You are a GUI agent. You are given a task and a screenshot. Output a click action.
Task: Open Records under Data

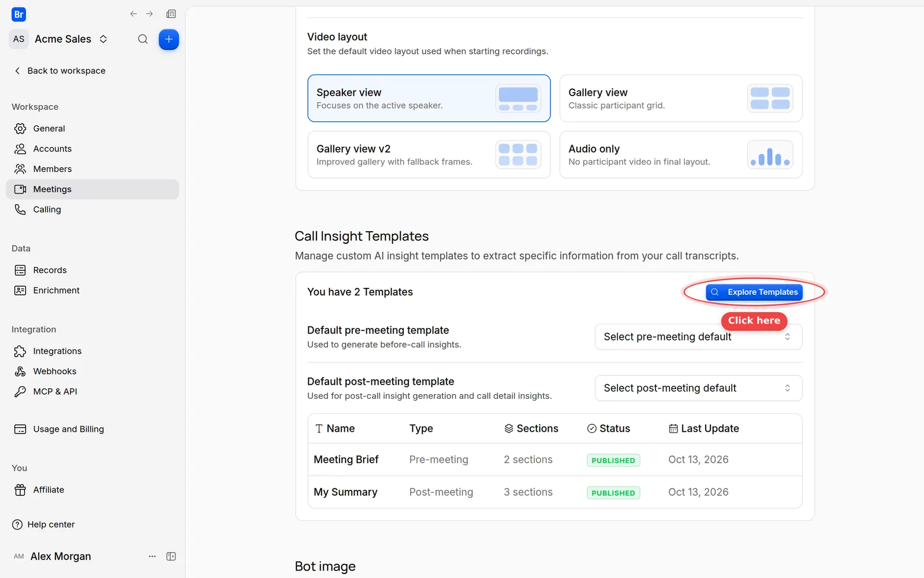pyautogui.click(x=92, y=270)
